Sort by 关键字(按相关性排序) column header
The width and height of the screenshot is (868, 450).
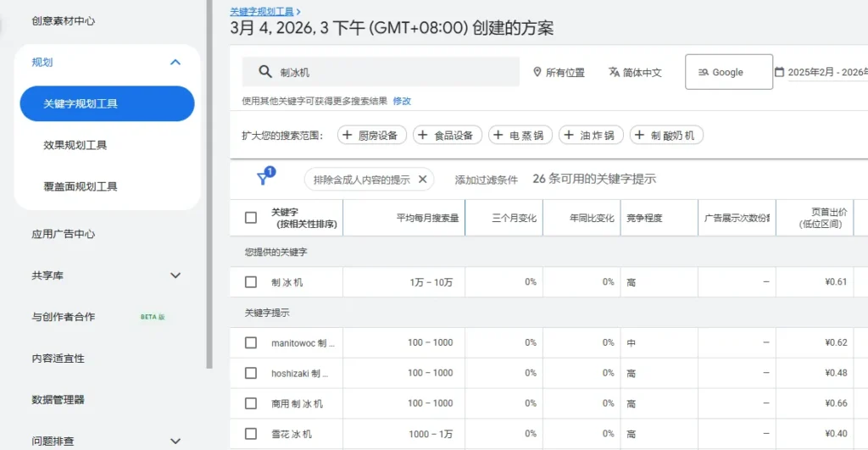coord(304,218)
